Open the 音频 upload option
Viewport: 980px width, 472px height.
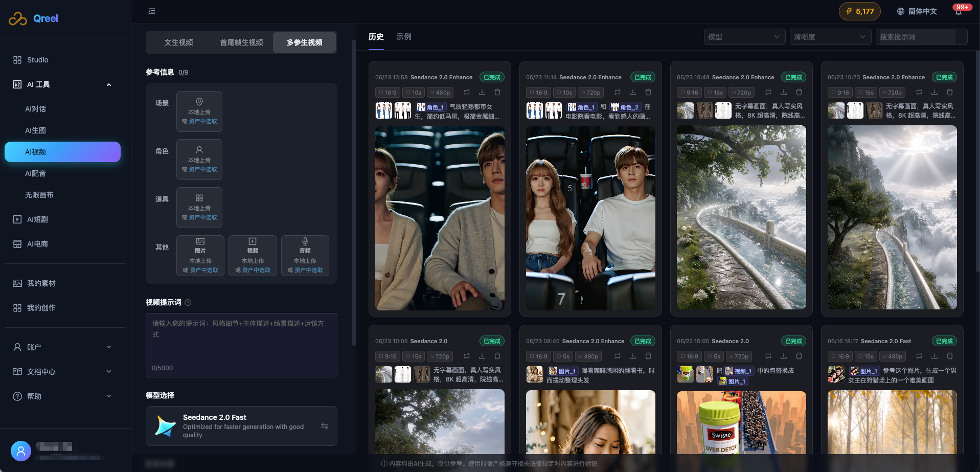point(305,256)
